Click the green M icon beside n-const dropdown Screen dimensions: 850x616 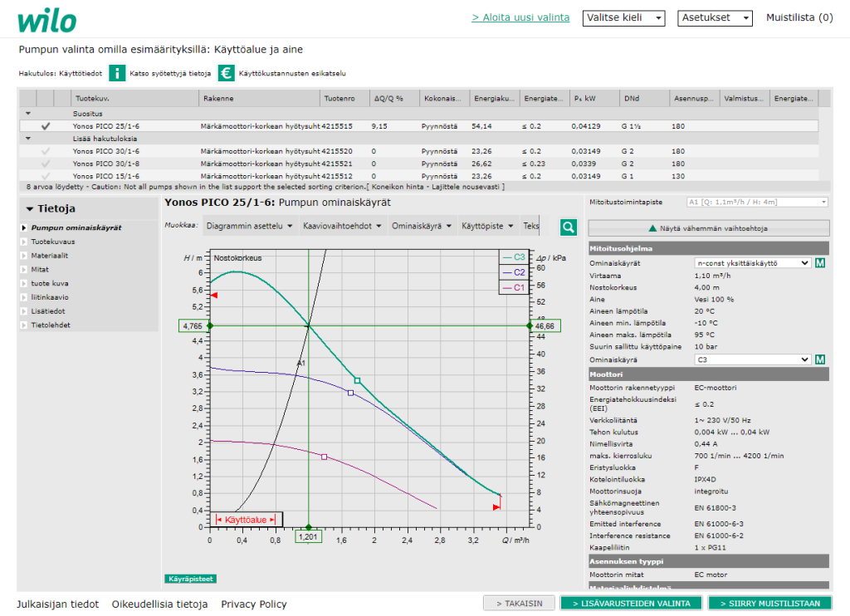click(x=820, y=263)
